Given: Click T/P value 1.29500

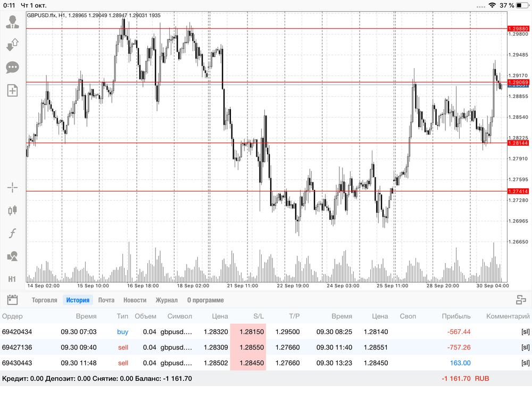Looking at the screenshot, I should [287, 332].
